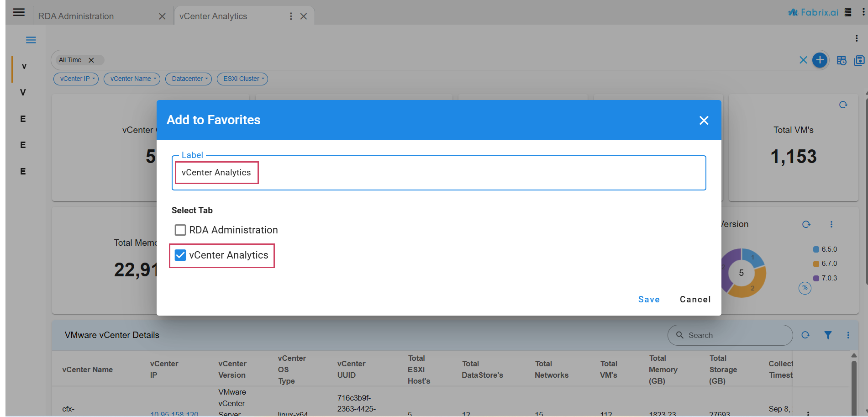The height and width of the screenshot is (417, 868).
Task: Open the ESXi Cluster filter dropdown
Action: (x=242, y=79)
